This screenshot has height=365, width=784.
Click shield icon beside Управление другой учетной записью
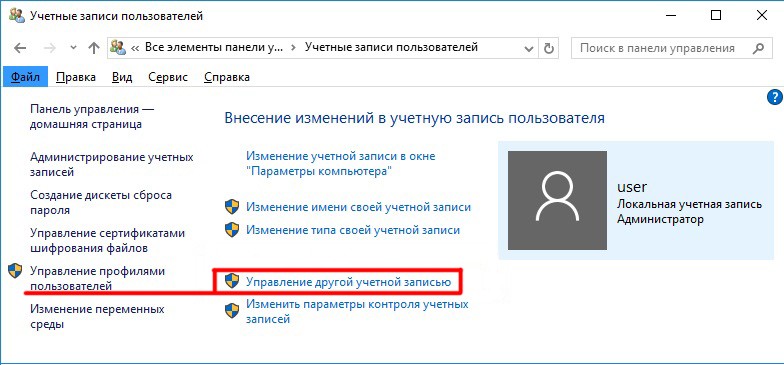[x=232, y=281]
